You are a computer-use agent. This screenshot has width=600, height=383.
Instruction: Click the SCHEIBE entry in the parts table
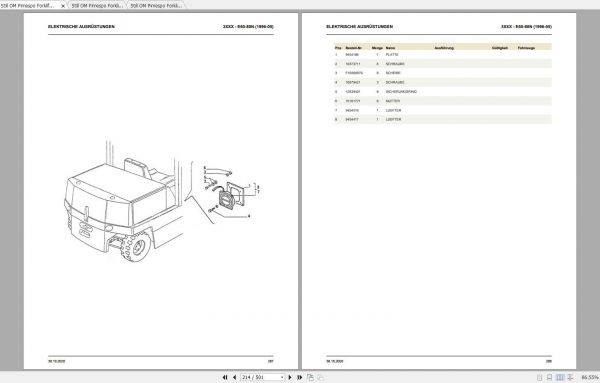pos(393,73)
